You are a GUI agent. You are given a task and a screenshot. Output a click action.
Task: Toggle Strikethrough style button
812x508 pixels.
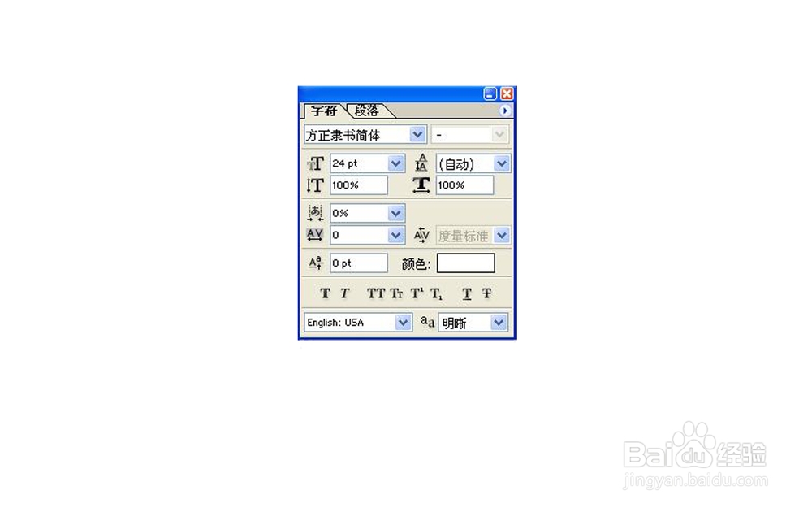point(486,294)
